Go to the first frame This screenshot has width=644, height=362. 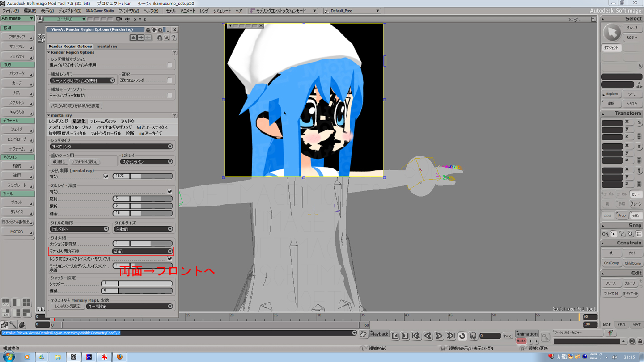tap(416, 336)
